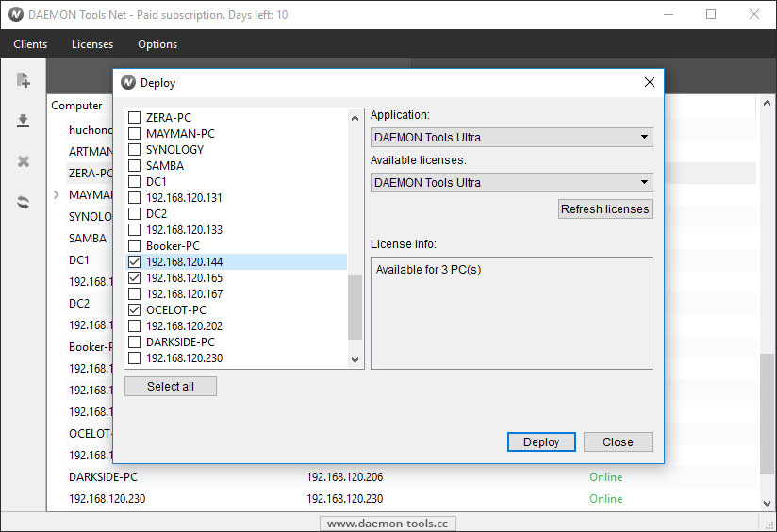Viewport: 777px width, 532px height.
Task: Click the remove client X icon in sidebar
Action: (24, 161)
